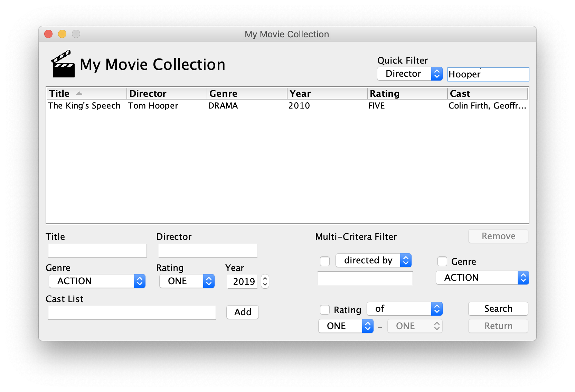
Task: Focus the directed by filter text field
Action: point(365,278)
